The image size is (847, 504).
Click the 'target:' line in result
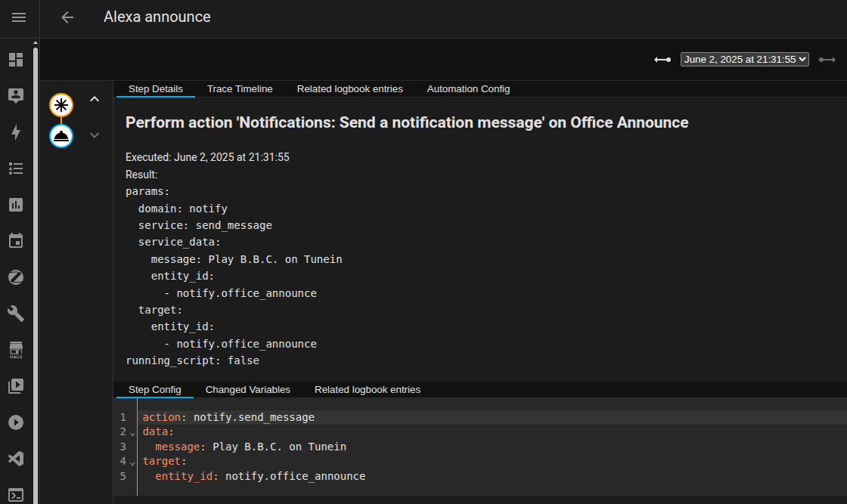160,310
